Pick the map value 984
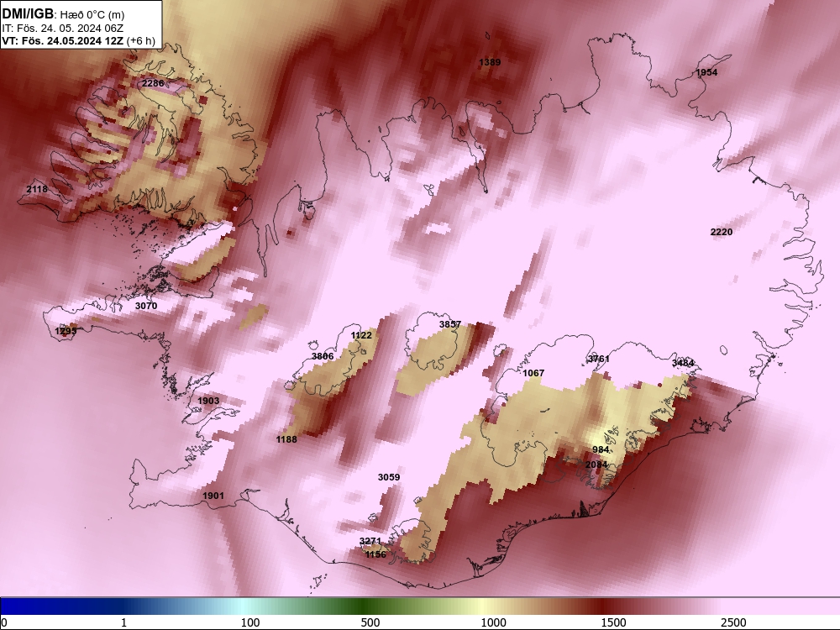The width and height of the screenshot is (840, 630). [601, 449]
